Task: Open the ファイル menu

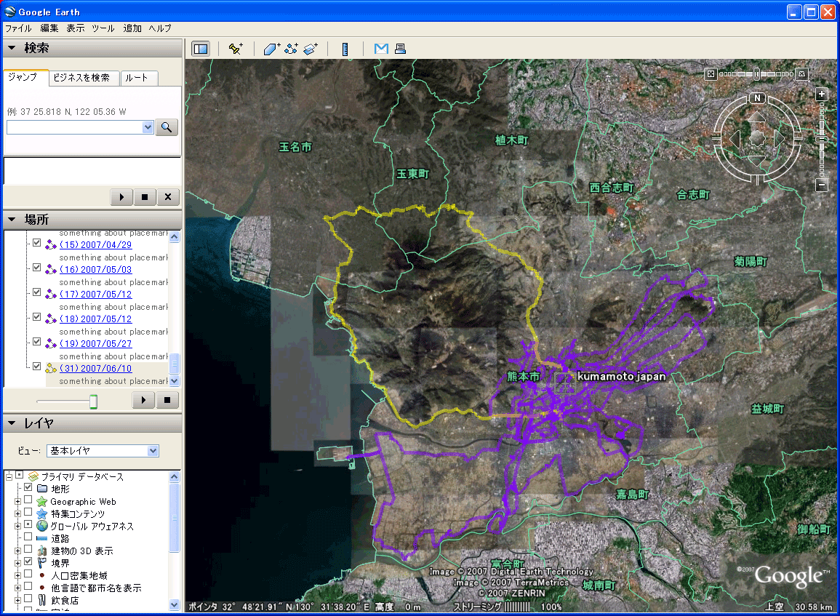Action: (x=18, y=28)
